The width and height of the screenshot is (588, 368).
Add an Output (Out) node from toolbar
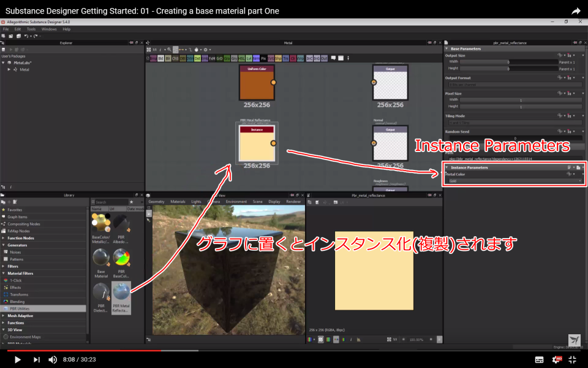(324, 59)
